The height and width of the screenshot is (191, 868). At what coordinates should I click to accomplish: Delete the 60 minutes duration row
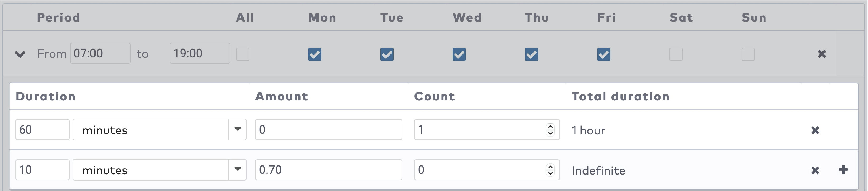pos(815,130)
